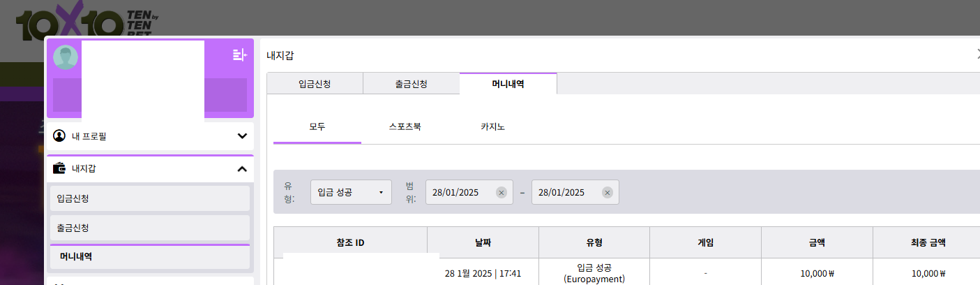Switch to the 입금신청 tab at top
Image resolution: width=980 pixels, height=285 pixels.
[x=315, y=84]
